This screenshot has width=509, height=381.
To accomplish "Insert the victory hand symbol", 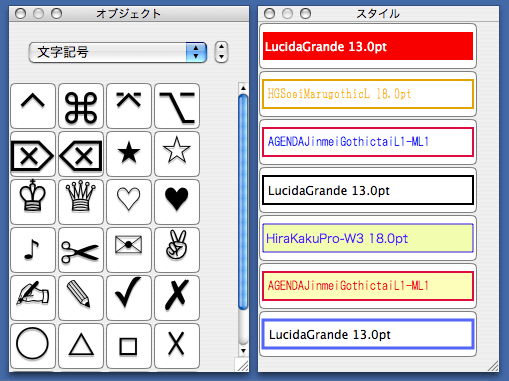I will point(177,250).
